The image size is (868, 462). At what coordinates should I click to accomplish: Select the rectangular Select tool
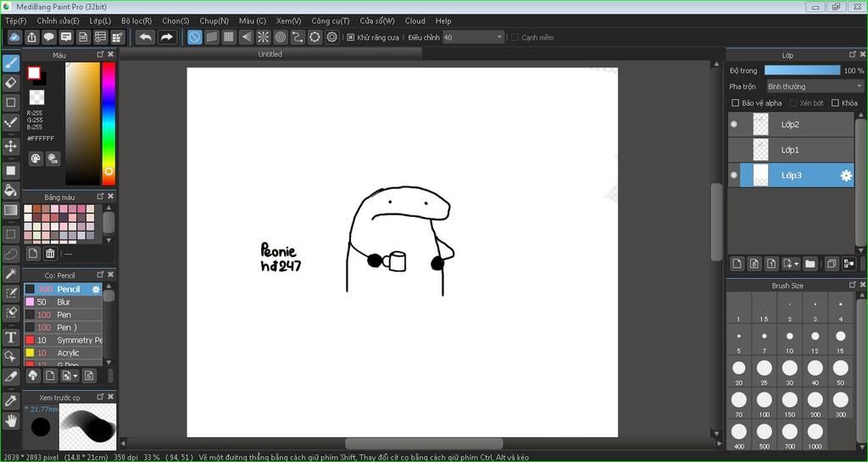(10, 234)
